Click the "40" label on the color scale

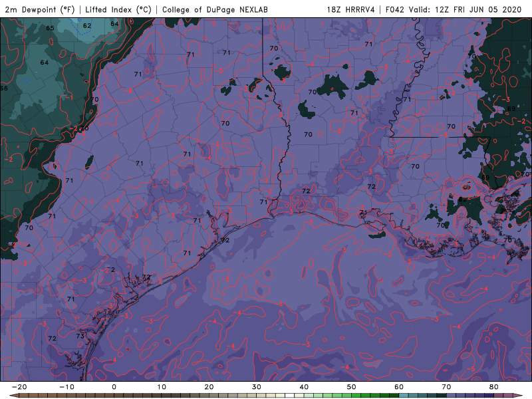click(x=304, y=387)
